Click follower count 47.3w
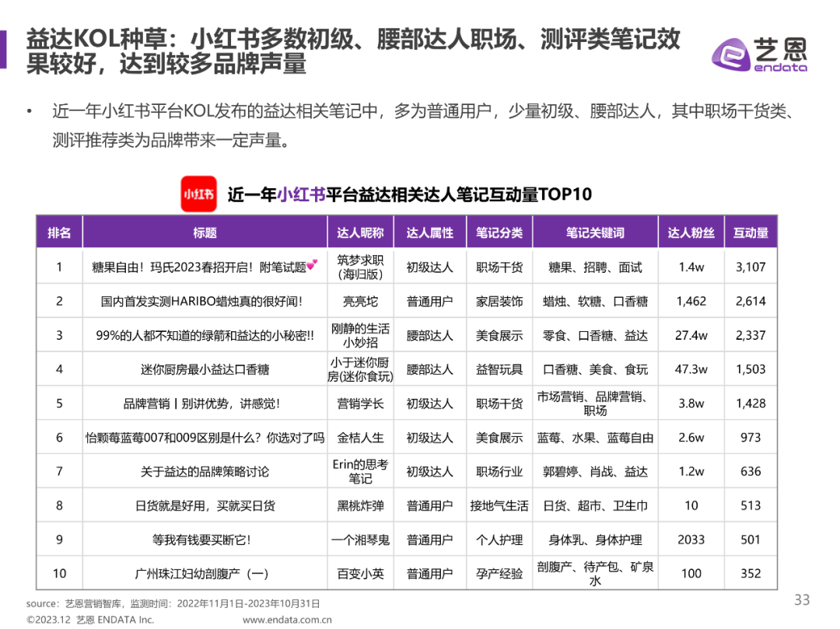 coord(691,369)
